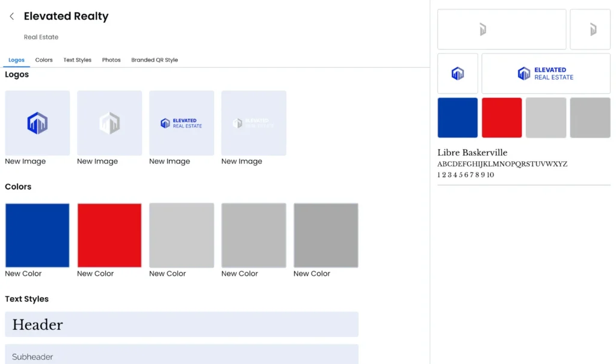Open the Text Styles tab
Viewport: 616px width, 364px height.
(78, 60)
